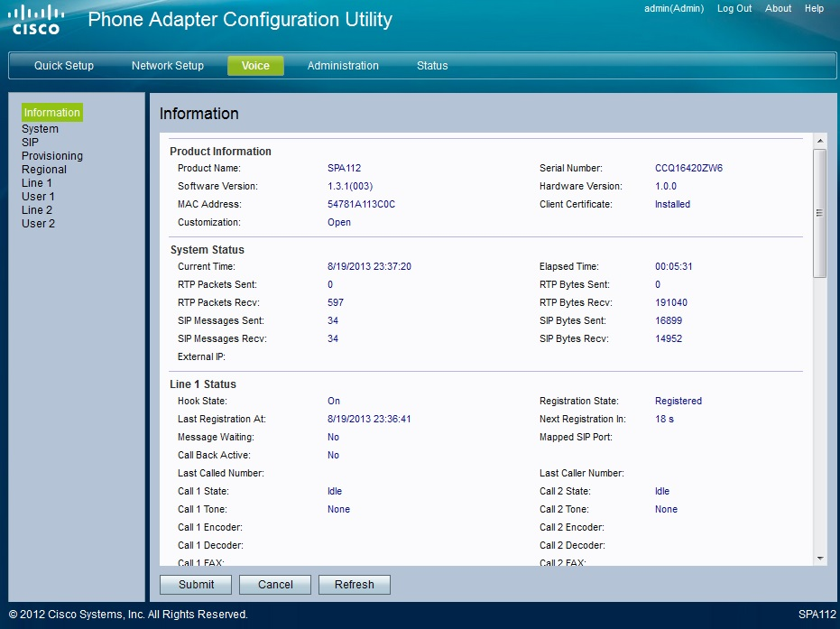This screenshot has height=629, width=840.
Task: Click Customization value Open
Action: pyautogui.click(x=339, y=222)
